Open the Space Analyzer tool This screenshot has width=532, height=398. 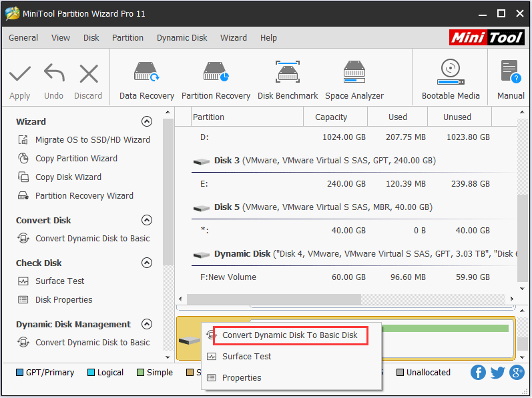pyautogui.click(x=354, y=73)
